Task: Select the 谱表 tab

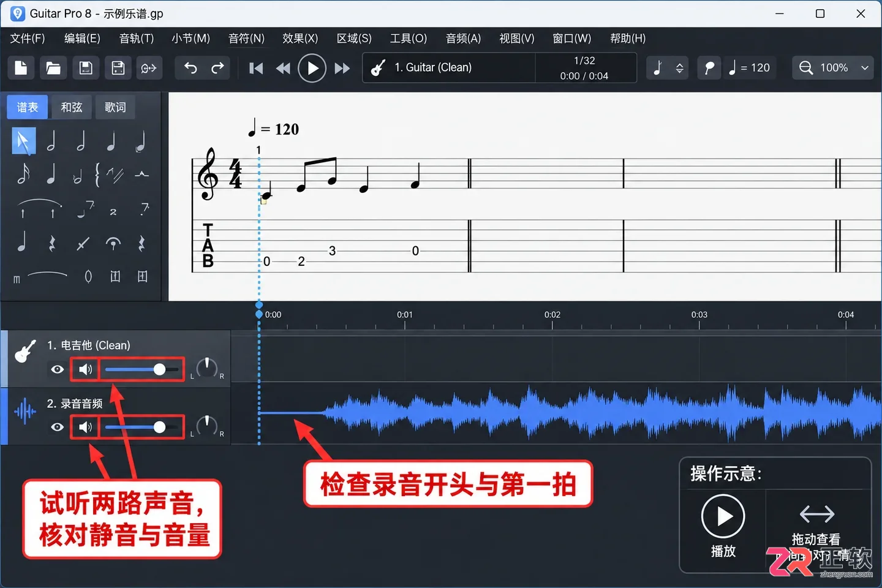Action: (28, 107)
